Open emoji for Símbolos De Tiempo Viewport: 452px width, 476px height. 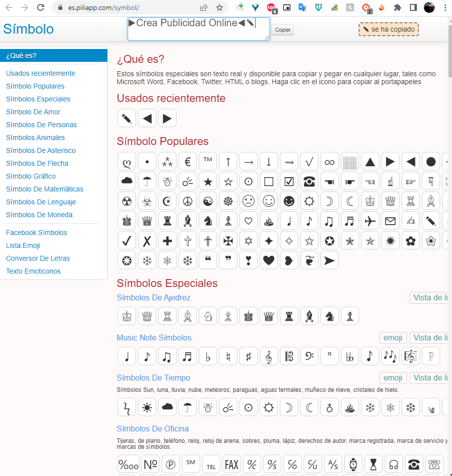[x=393, y=378]
